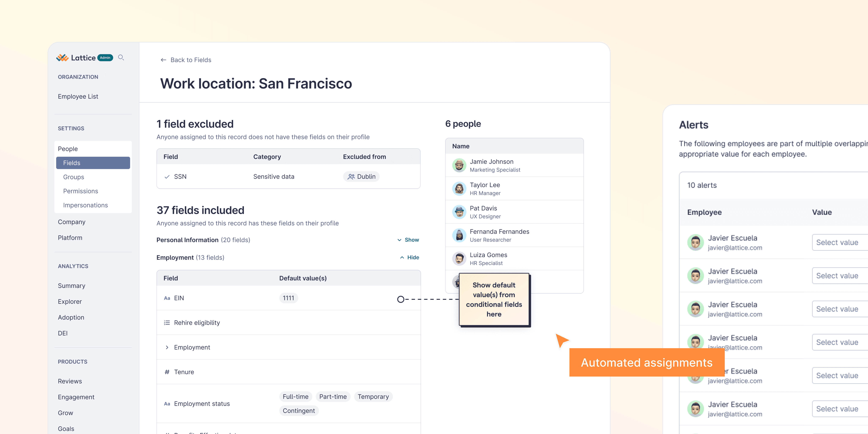This screenshot has width=868, height=434.
Task: Click the EIN text-type icon
Action: tap(167, 298)
